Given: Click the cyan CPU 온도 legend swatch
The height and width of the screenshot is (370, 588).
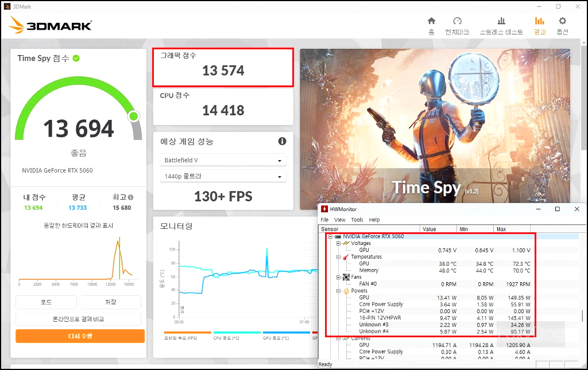Looking at the screenshot, I should [237, 333].
